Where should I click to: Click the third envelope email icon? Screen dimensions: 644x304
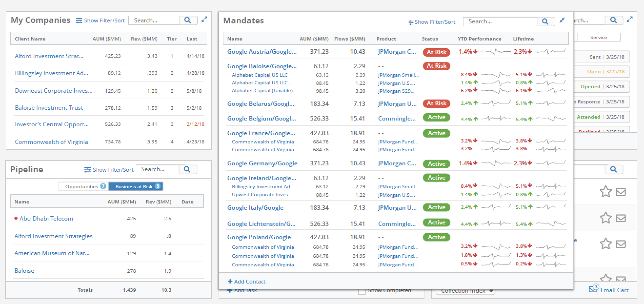[x=621, y=244]
